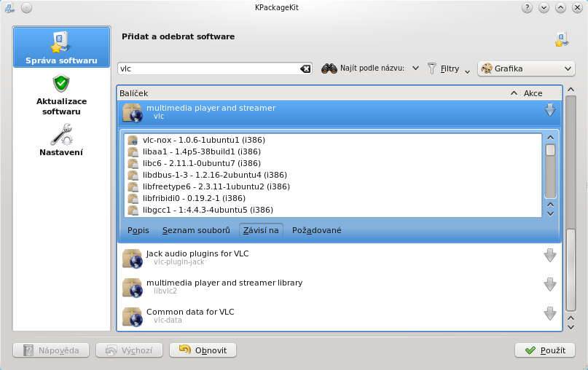Click the libgcc1 dependency icon
The width and height of the screenshot is (588, 370).
[x=133, y=210]
